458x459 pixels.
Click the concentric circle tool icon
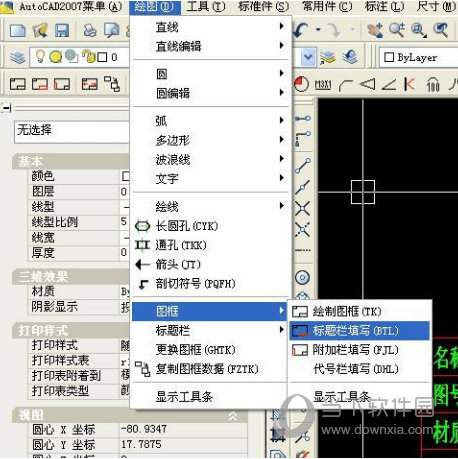[302, 277]
